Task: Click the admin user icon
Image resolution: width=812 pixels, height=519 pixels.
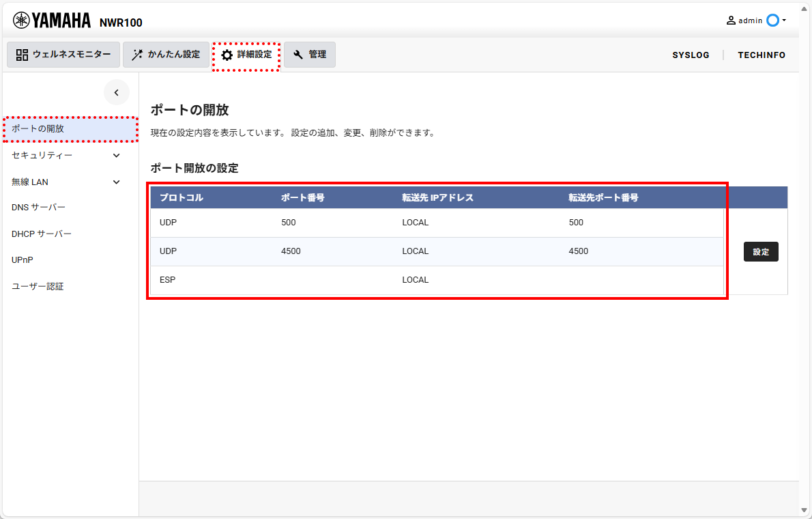Action: pyautogui.click(x=731, y=20)
